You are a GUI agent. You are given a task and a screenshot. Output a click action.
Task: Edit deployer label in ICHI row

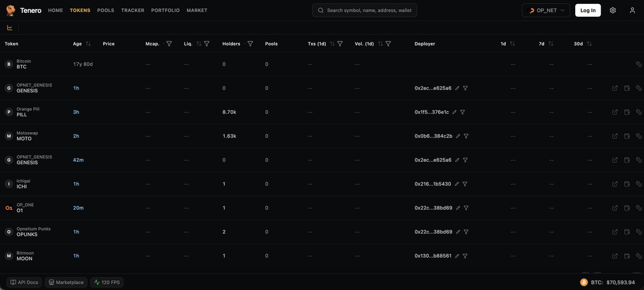click(x=457, y=184)
